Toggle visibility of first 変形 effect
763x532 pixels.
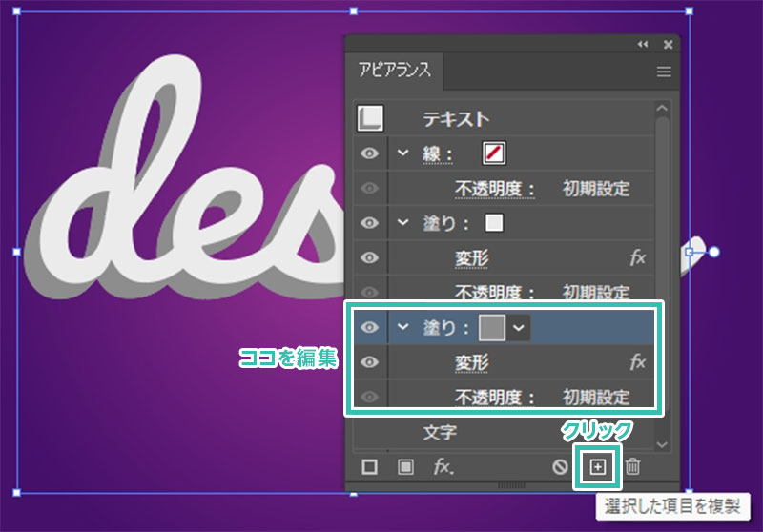(x=369, y=257)
